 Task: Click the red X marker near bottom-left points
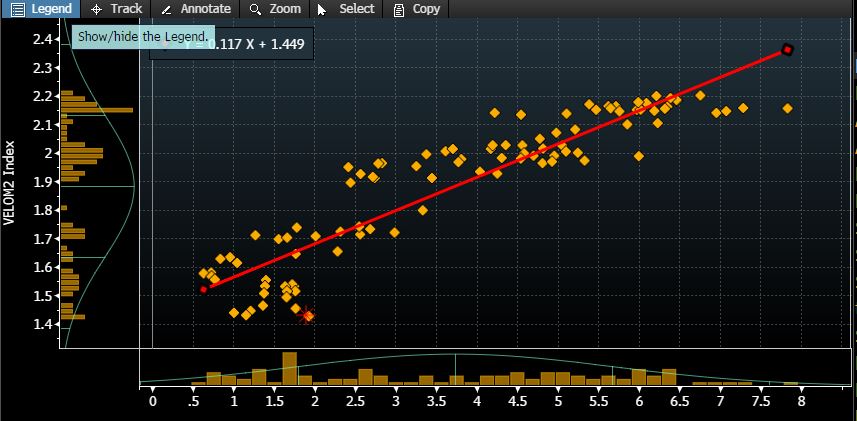(308, 316)
